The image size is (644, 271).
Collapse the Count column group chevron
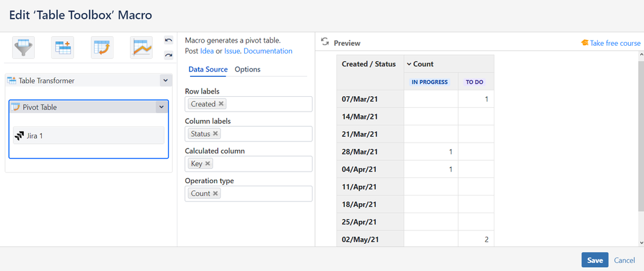coord(409,64)
